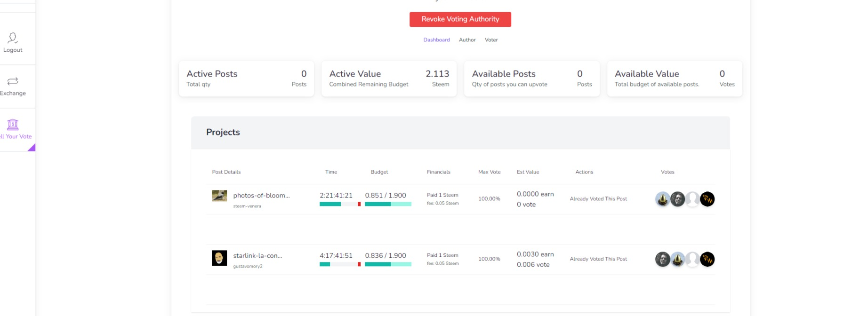
Task: Switch to the Author tab
Action: click(x=467, y=40)
